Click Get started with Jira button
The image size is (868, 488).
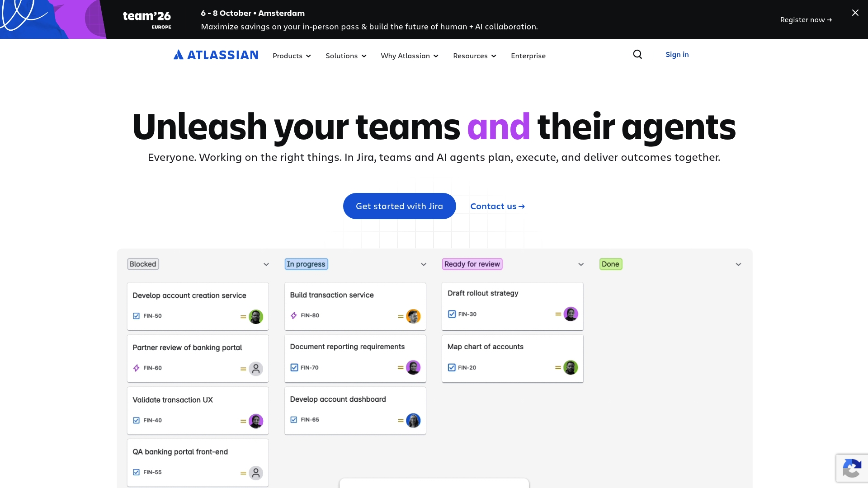pos(399,206)
